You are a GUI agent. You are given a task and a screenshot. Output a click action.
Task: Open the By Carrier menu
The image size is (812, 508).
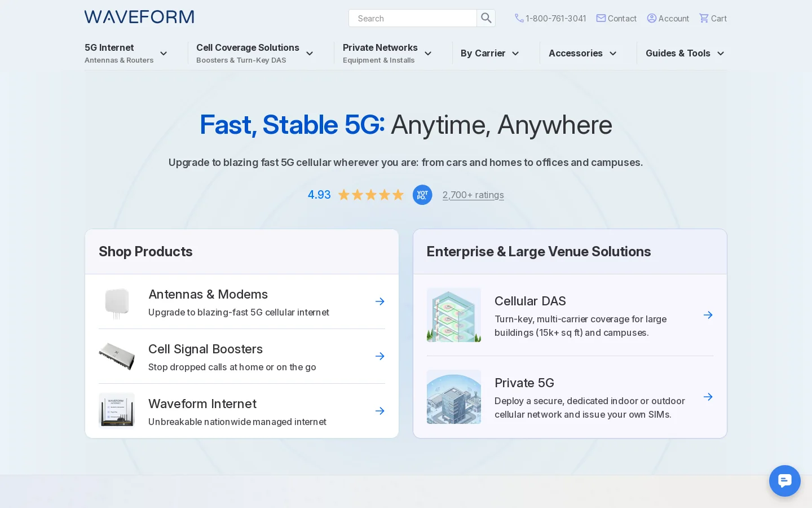483,53
